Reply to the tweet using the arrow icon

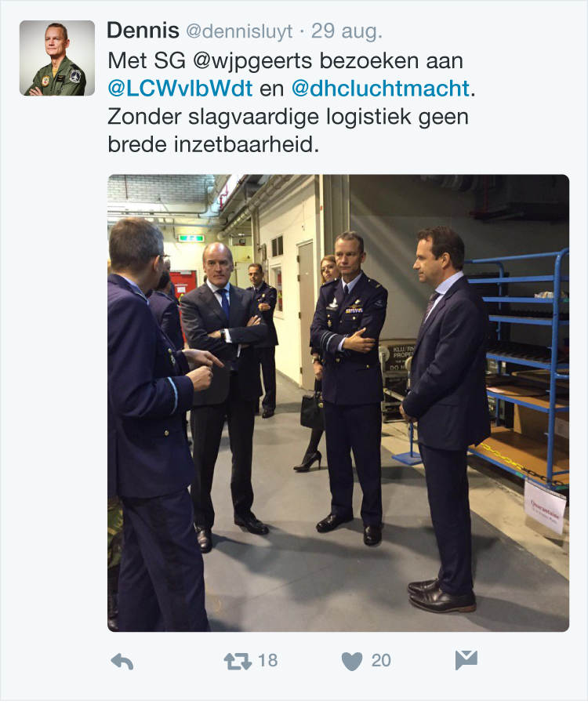coord(122,662)
